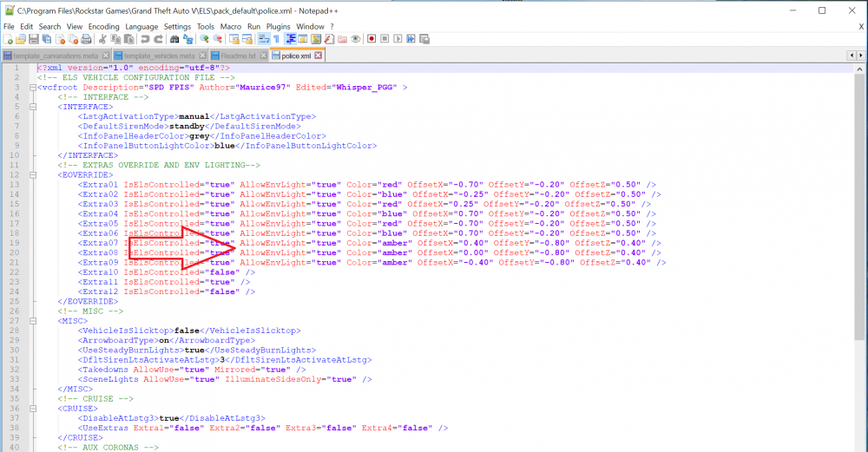The width and height of the screenshot is (868, 452).
Task: Create a new document with the New icon
Action: pyautogui.click(x=8, y=39)
